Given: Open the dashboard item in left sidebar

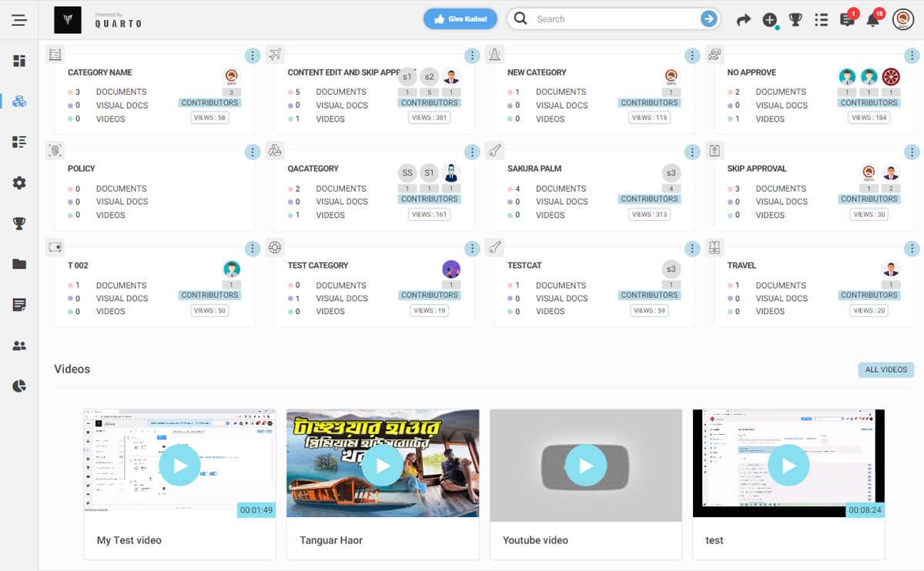Looking at the screenshot, I should [19, 61].
